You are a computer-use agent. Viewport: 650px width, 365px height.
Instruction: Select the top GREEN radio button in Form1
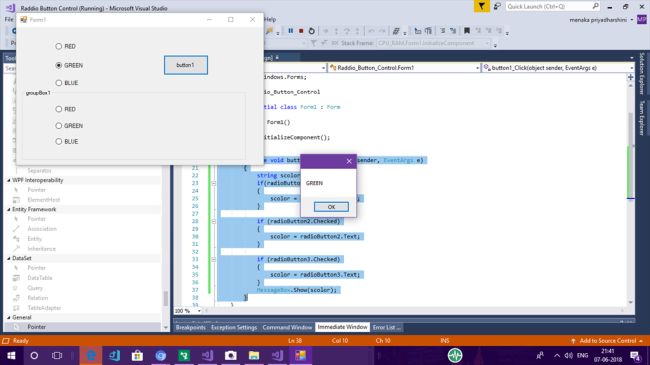tap(58, 65)
